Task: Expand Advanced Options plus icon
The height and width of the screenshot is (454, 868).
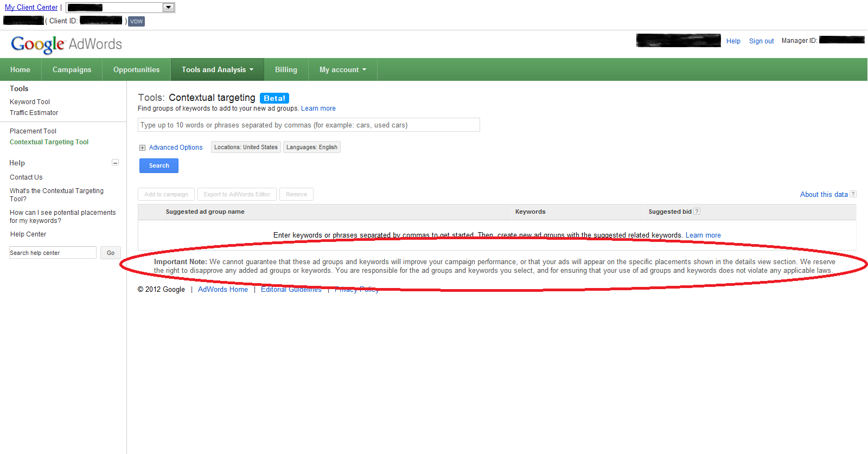Action: click(x=142, y=148)
